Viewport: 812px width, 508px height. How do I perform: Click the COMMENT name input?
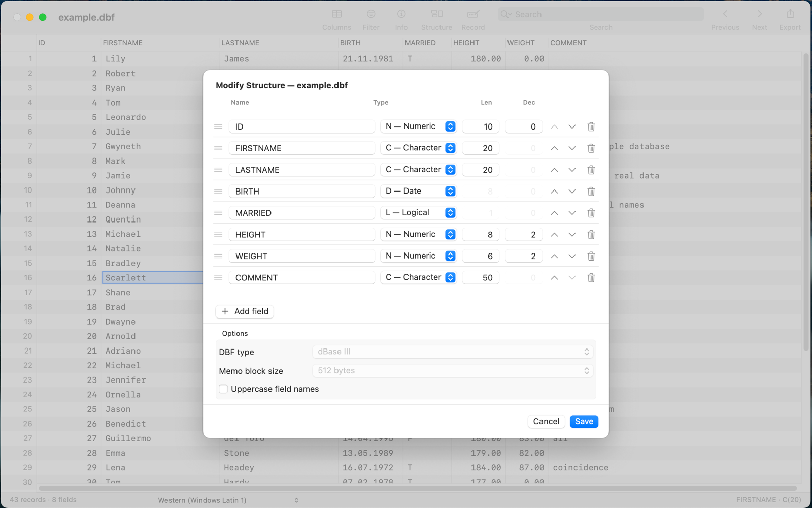(302, 278)
